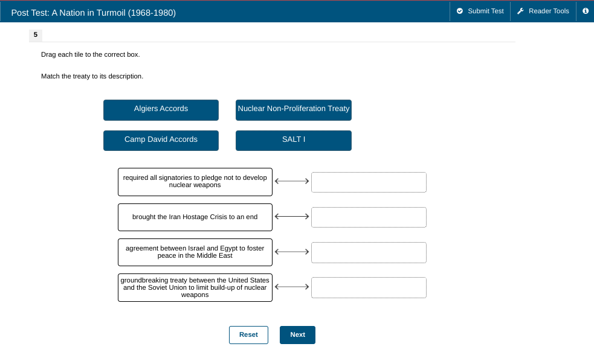Click answer box beside nuclear weapons pledge description

pos(369,182)
